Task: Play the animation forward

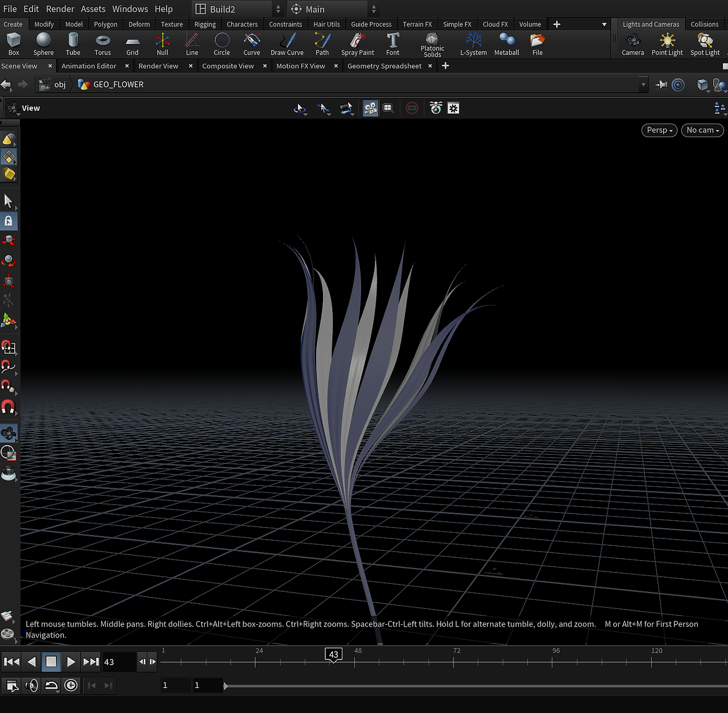Action: click(71, 662)
